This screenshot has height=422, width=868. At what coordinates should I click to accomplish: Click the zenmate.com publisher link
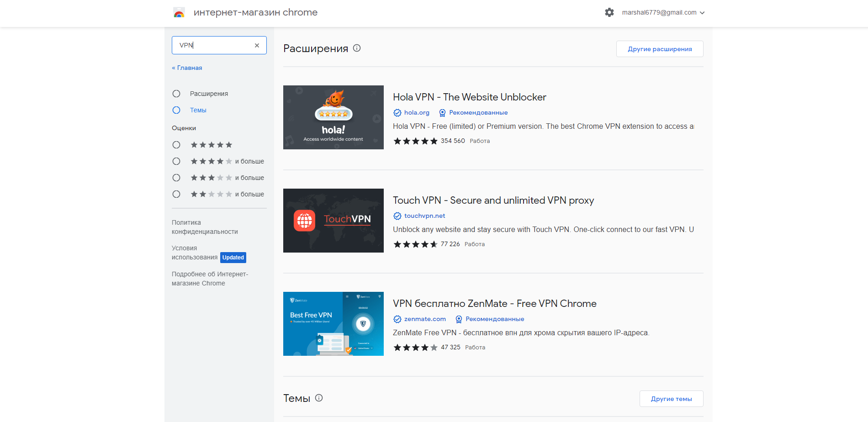point(425,319)
